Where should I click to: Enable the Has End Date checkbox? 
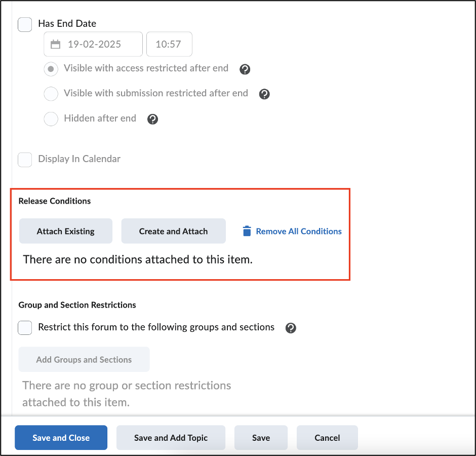[25, 25]
